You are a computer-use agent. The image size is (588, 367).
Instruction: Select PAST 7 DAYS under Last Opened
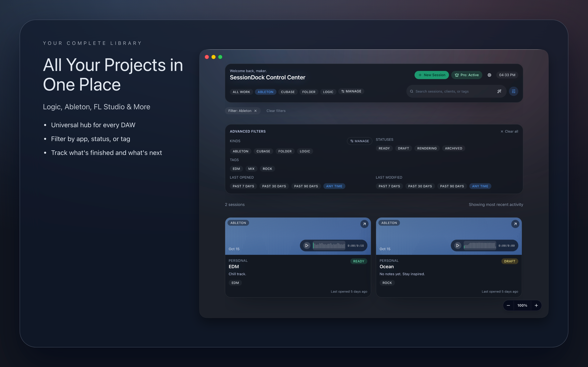pyautogui.click(x=243, y=186)
